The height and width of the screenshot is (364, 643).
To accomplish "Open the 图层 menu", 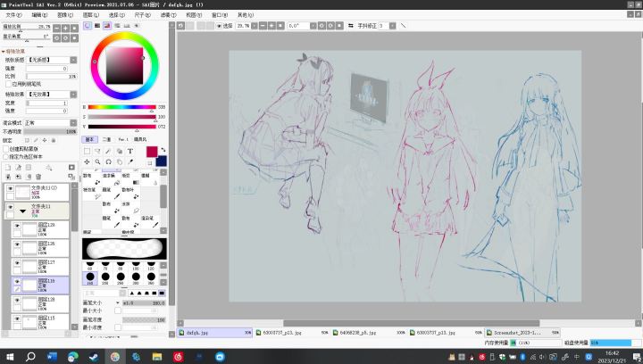I will point(90,15).
